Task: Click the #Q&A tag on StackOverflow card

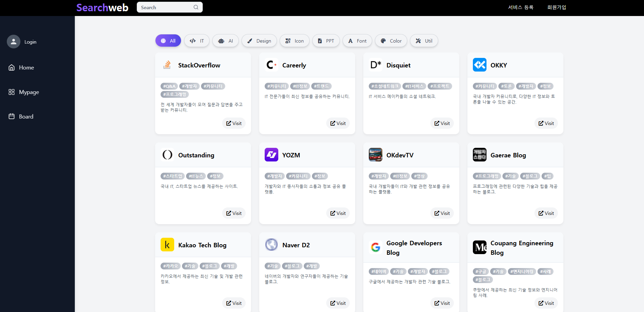Action: [169, 86]
